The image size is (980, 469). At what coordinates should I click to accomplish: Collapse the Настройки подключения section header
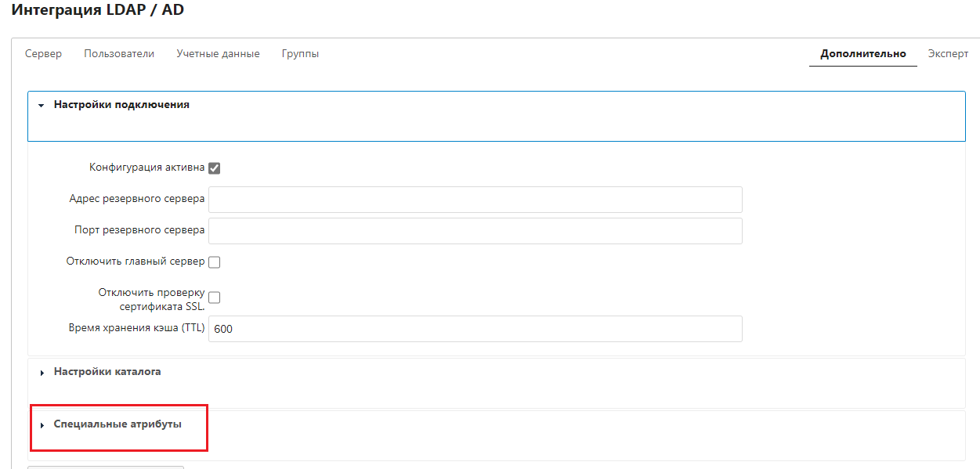click(121, 104)
